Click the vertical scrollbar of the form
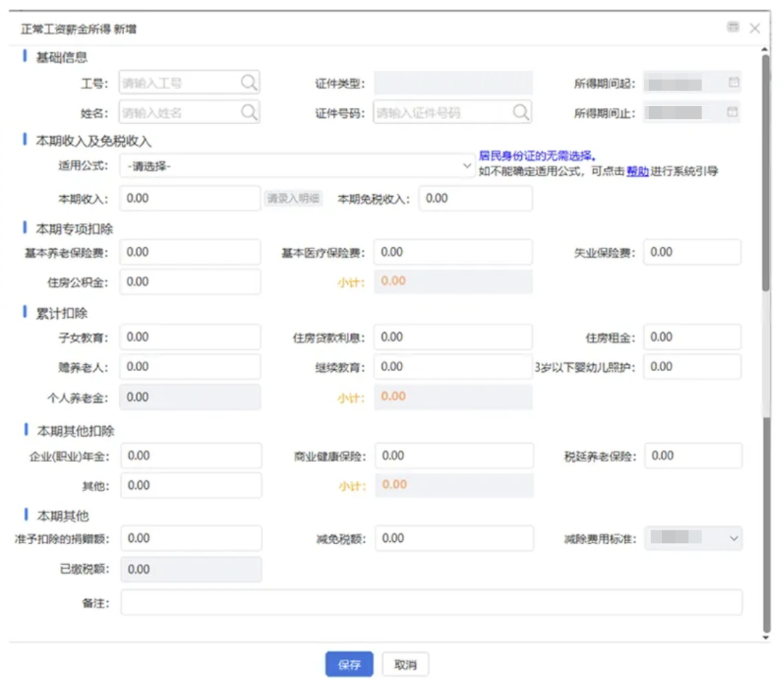 765,218
